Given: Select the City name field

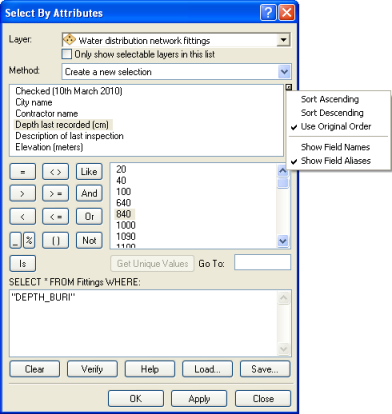Looking at the screenshot, I should [34, 102].
